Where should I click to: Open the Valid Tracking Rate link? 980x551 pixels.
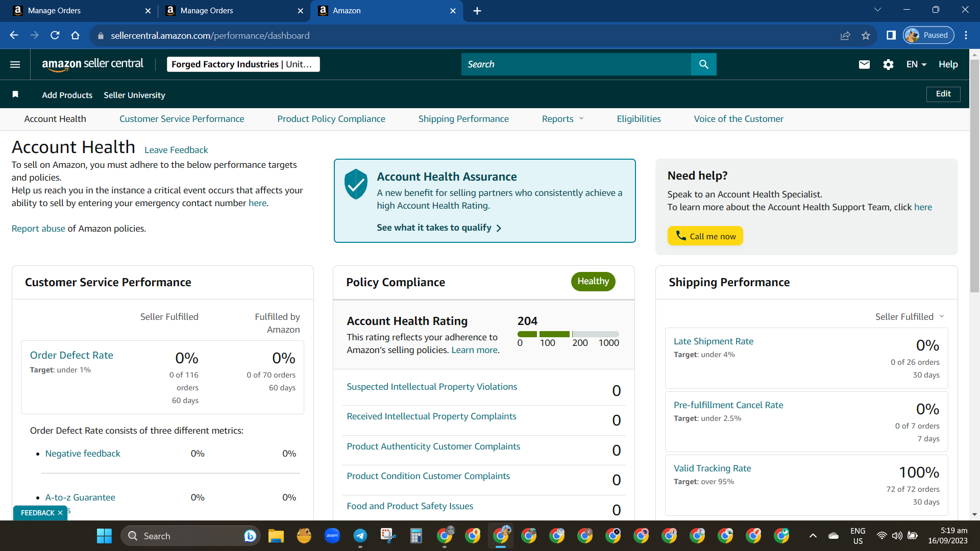point(713,468)
